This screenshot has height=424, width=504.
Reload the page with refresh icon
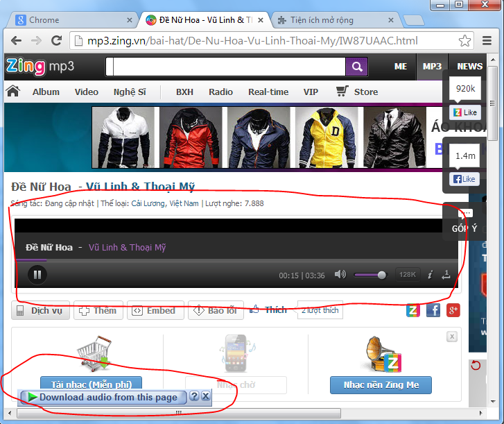coord(57,40)
